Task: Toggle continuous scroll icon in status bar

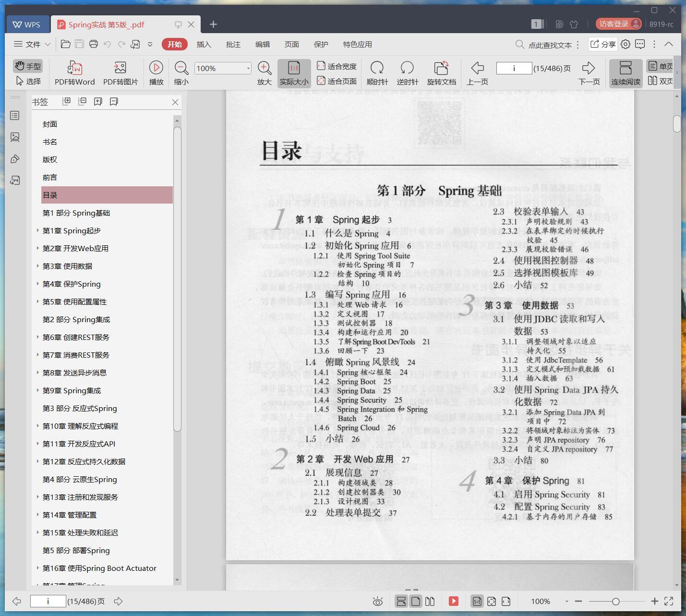Action: click(401, 601)
